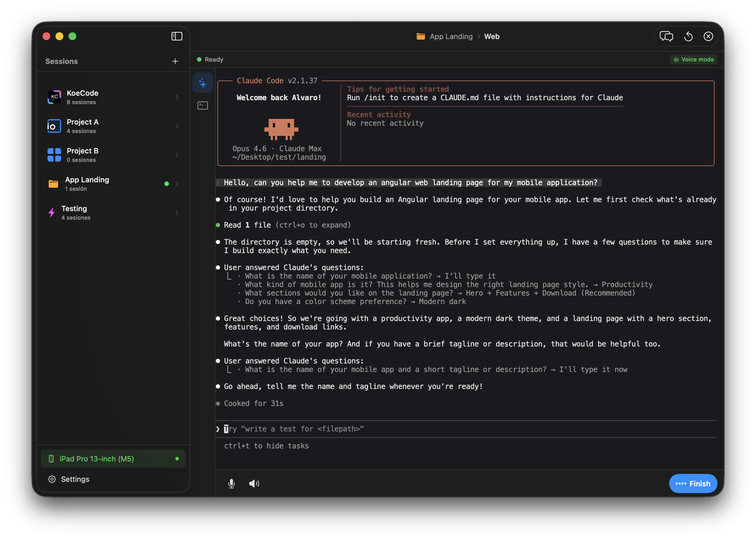Click App Landing in the breadcrumb
The height and width of the screenshot is (539, 756).
point(450,37)
